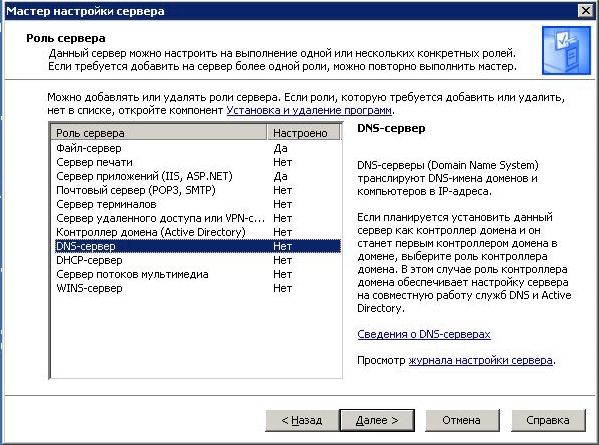The image size is (599, 445).
Task: Close the Мастер настройки сервера window
Action: point(585,11)
